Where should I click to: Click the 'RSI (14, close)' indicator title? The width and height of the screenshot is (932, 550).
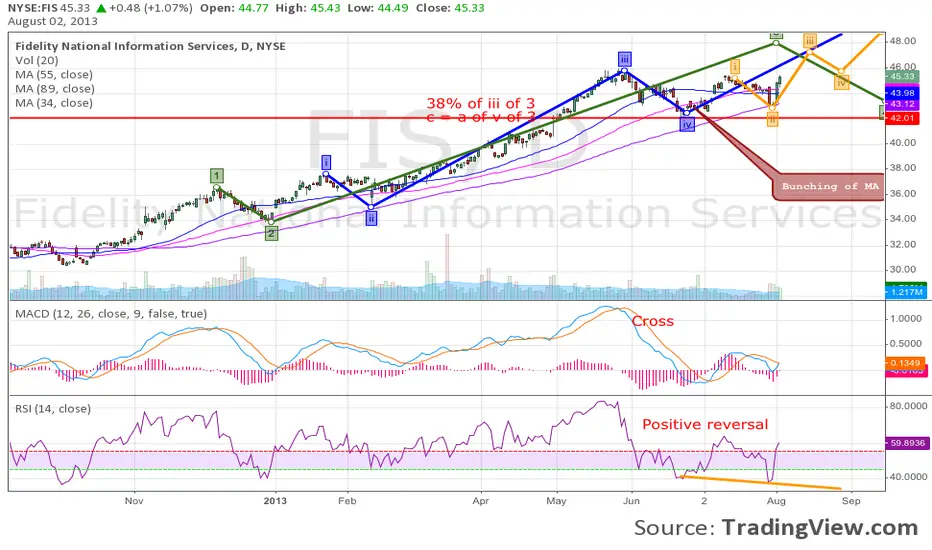(x=53, y=408)
